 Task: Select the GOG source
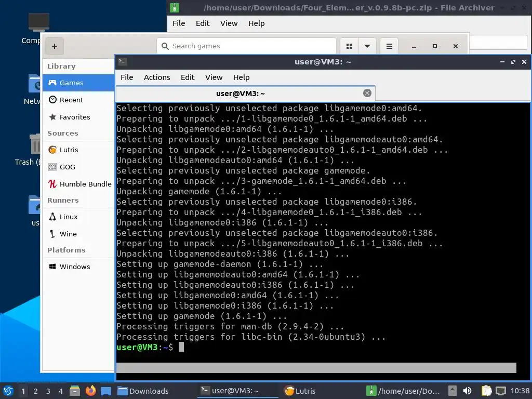78,167
